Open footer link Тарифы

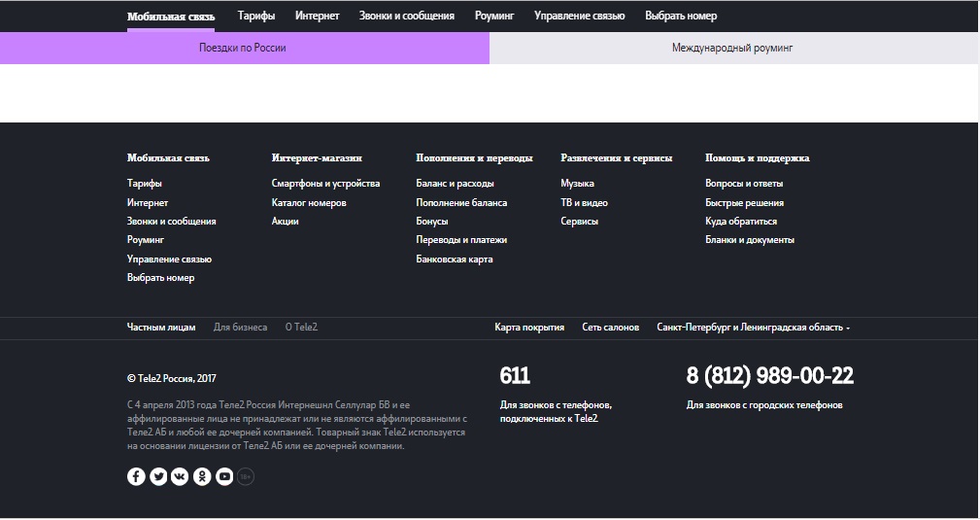[145, 184]
